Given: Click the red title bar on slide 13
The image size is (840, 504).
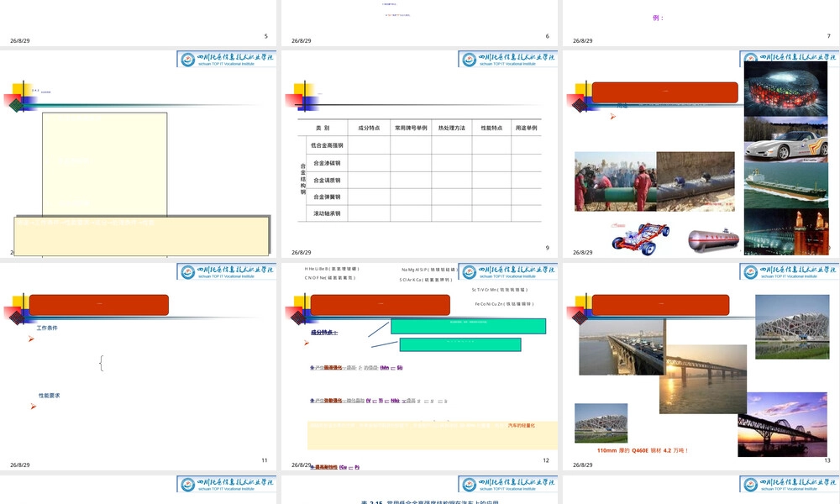Looking at the screenshot, I should tap(660, 305).
